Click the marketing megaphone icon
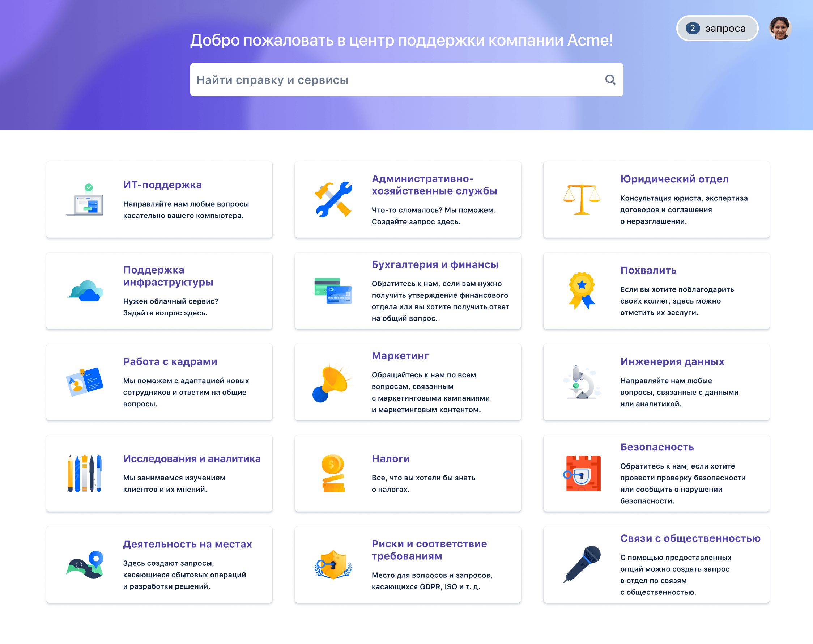This screenshot has width=813, height=644. coord(332,382)
